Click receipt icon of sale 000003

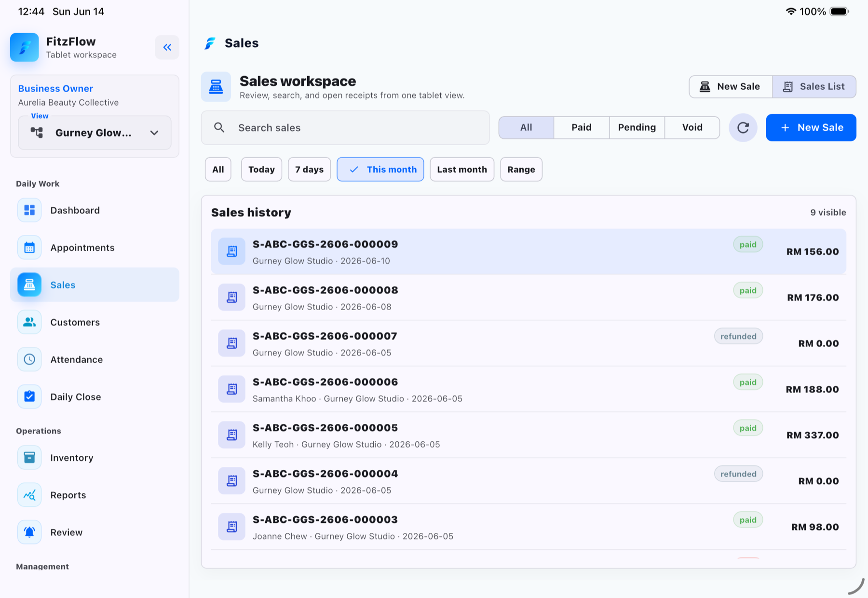pyautogui.click(x=232, y=526)
